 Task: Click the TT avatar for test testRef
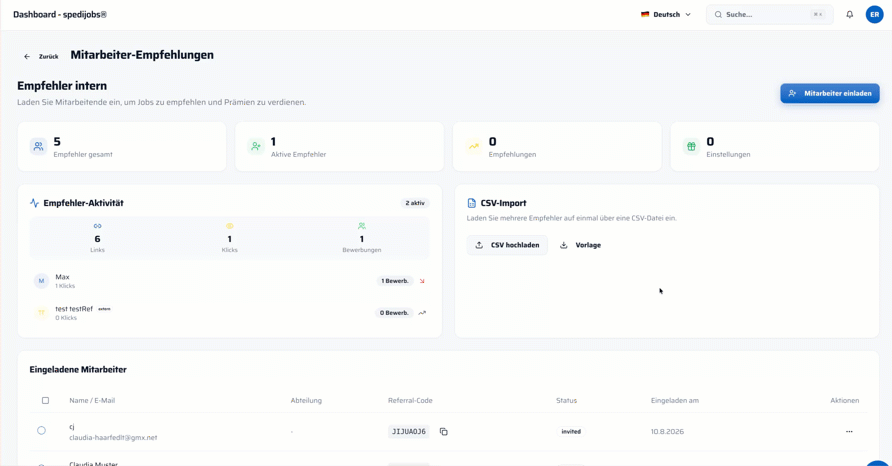42,313
